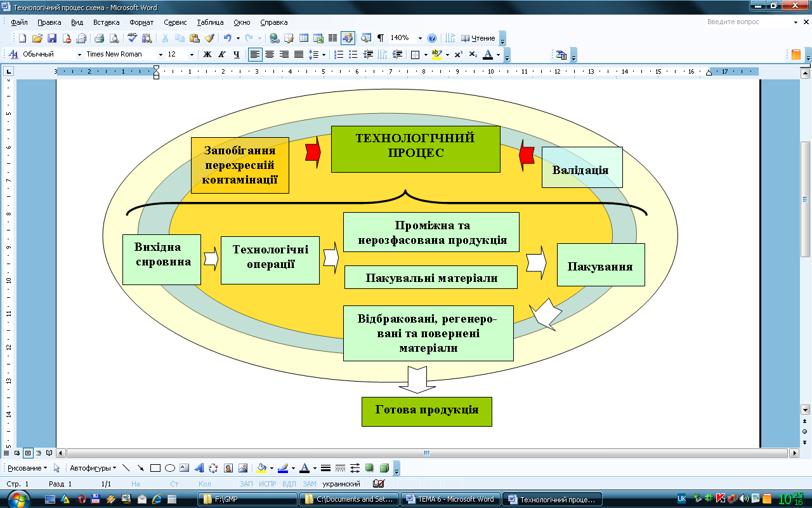Expand the borders dropdown arrow

point(424,55)
